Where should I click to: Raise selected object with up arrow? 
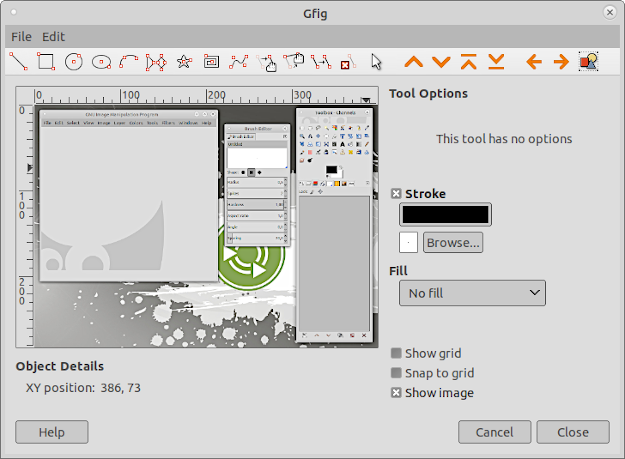coord(414,62)
